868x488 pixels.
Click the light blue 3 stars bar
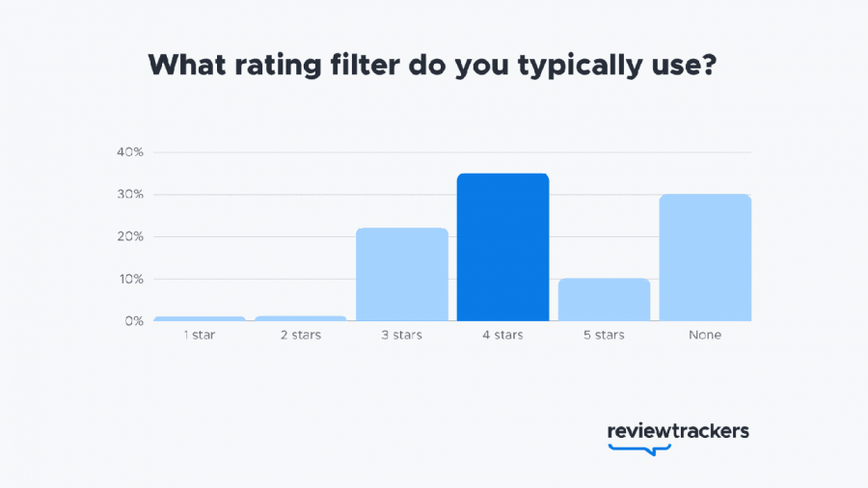click(401, 274)
